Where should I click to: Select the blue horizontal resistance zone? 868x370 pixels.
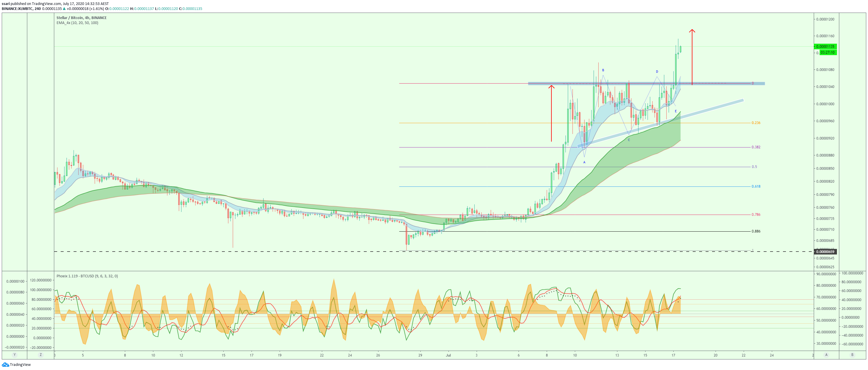click(x=646, y=84)
